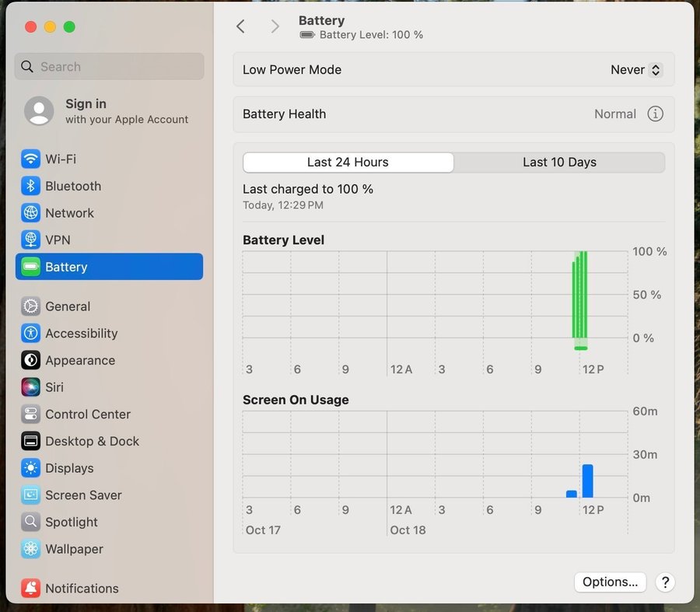
Task: Click the Wi-Fi icon in sidebar
Action: [x=31, y=159]
